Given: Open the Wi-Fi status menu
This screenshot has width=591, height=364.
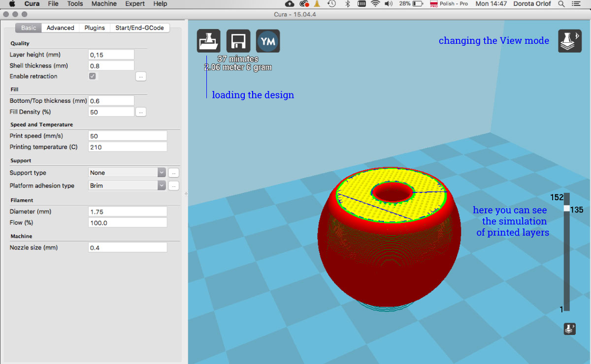Looking at the screenshot, I should (x=375, y=4).
